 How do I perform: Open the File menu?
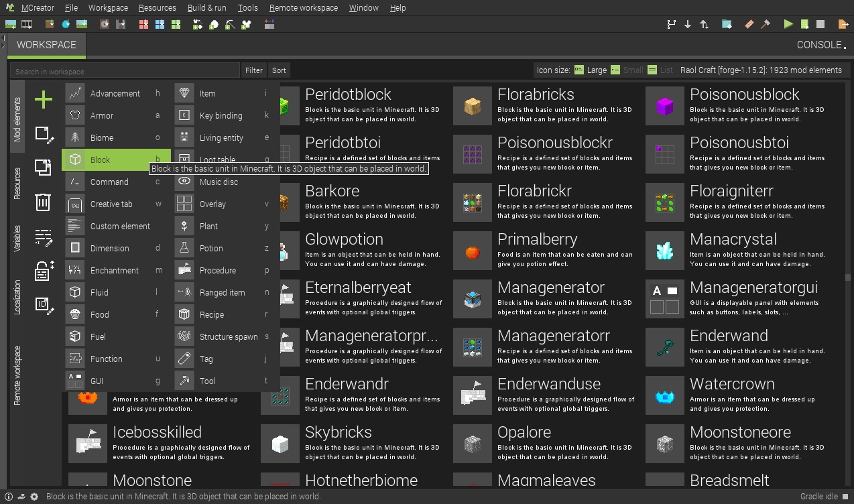(x=72, y=8)
